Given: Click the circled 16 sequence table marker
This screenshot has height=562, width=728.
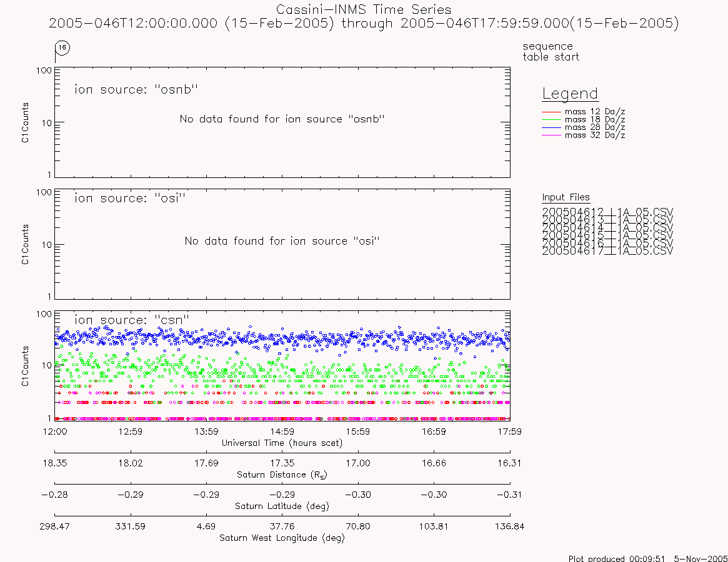Looking at the screenshot, I should [62, 47].
